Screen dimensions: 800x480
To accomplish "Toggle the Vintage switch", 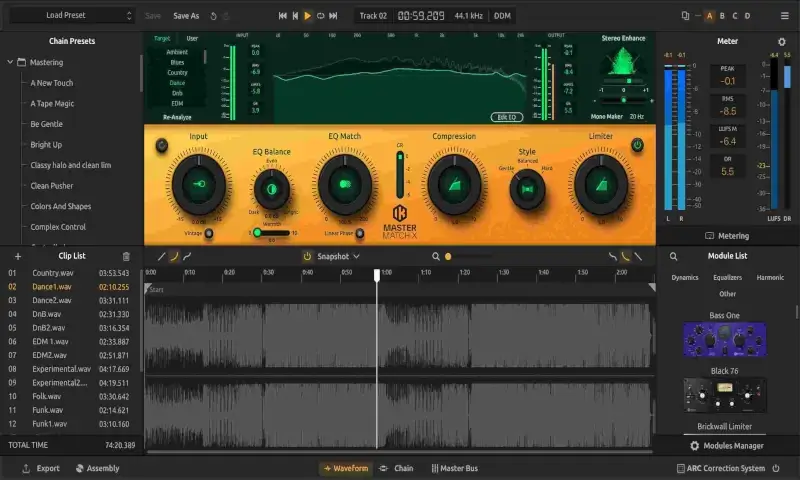I will pos(209,234).
